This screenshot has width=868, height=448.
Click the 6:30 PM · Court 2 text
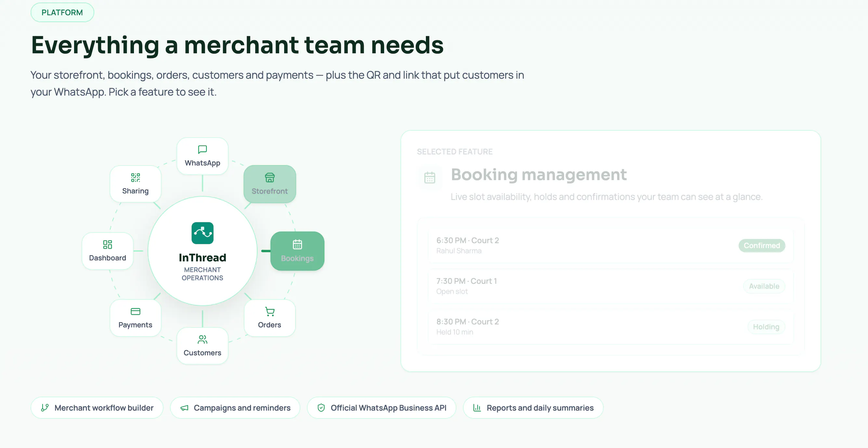tap(467, 240)
